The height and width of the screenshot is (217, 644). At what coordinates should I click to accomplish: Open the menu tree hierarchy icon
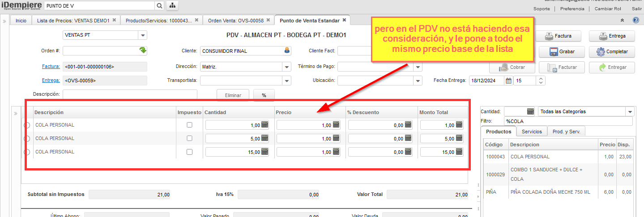172,6
